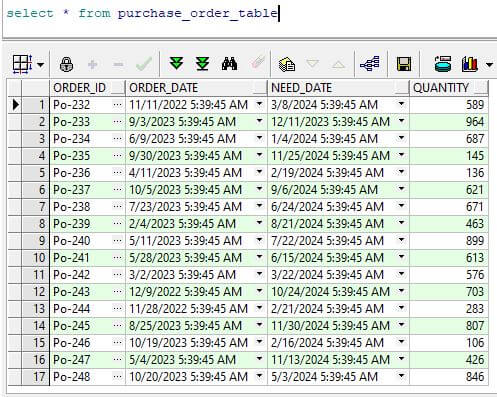497x397 pixels.
Task: Sort by QUANTITY column header
Action: click(449, 88)
